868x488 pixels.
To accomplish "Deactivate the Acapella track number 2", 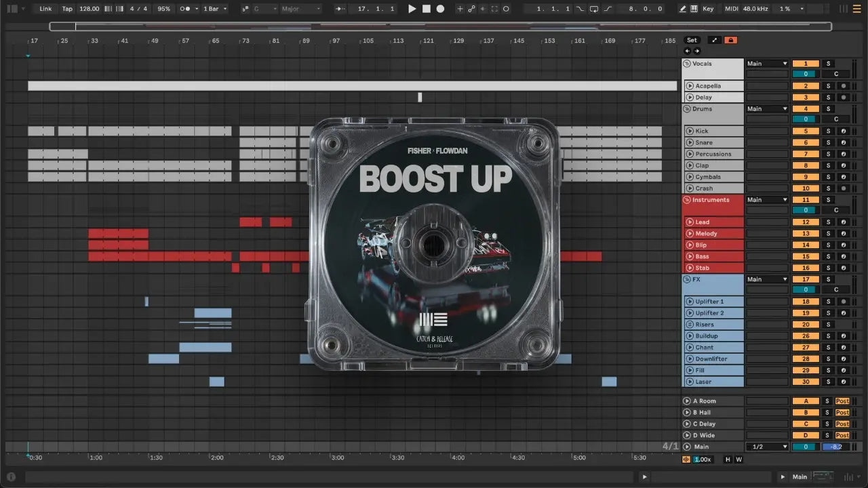I will click(806, 86).
